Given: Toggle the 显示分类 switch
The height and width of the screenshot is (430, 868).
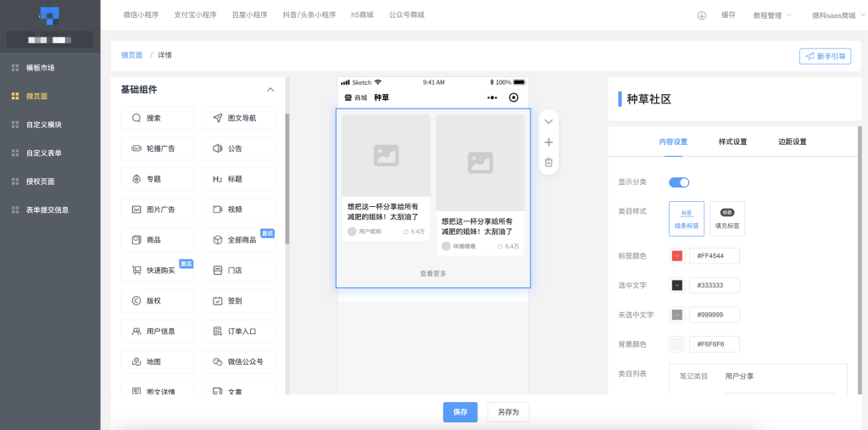Looking at the screenshot, I should [679, 182].
